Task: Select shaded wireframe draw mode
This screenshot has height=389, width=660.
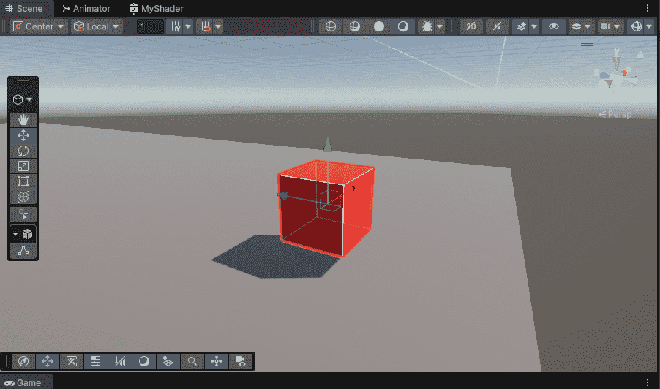Action: pyautogui.click(x=355, y=27)
